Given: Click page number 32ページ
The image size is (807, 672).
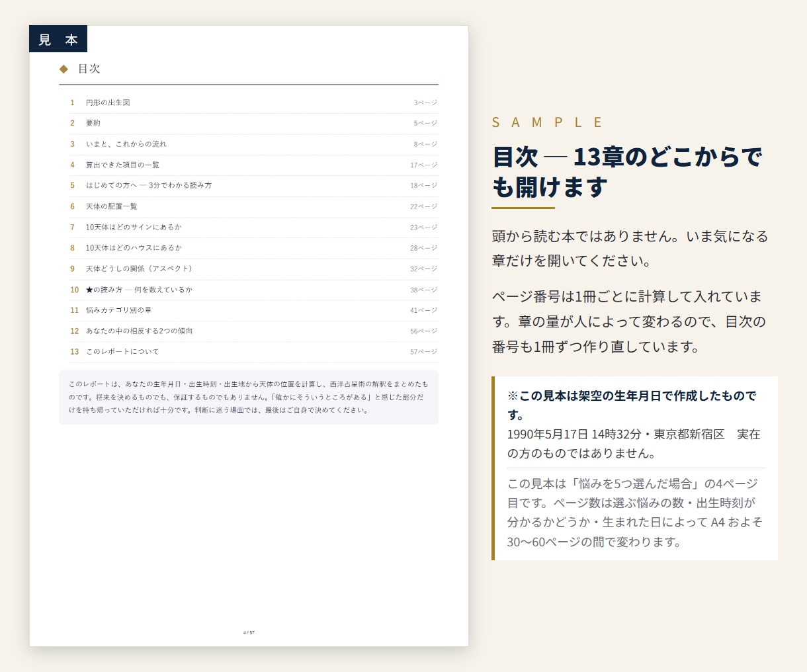Looking at the screenshot, I should [x=423, y=269].
